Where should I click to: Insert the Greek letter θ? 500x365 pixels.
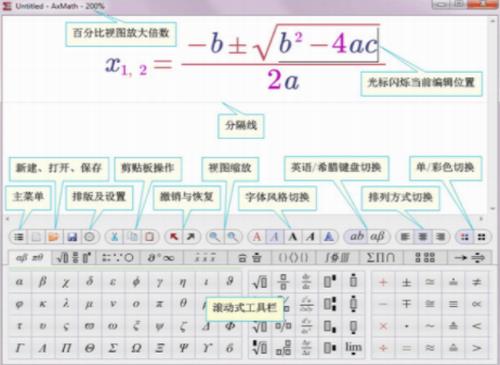(183, 304)
